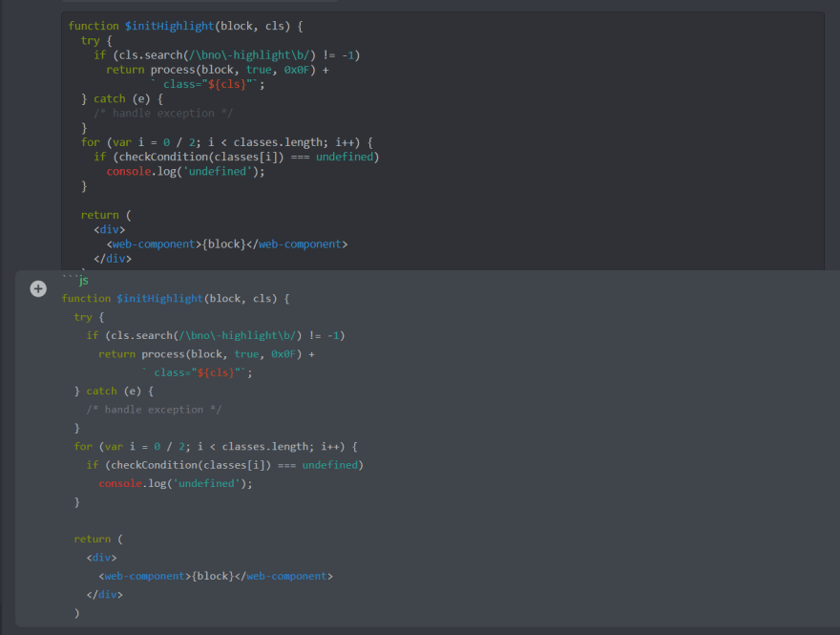The image size is (840, 635).
Task: Click '/* handle exception */' comment in message input
Action: (154, 410)
